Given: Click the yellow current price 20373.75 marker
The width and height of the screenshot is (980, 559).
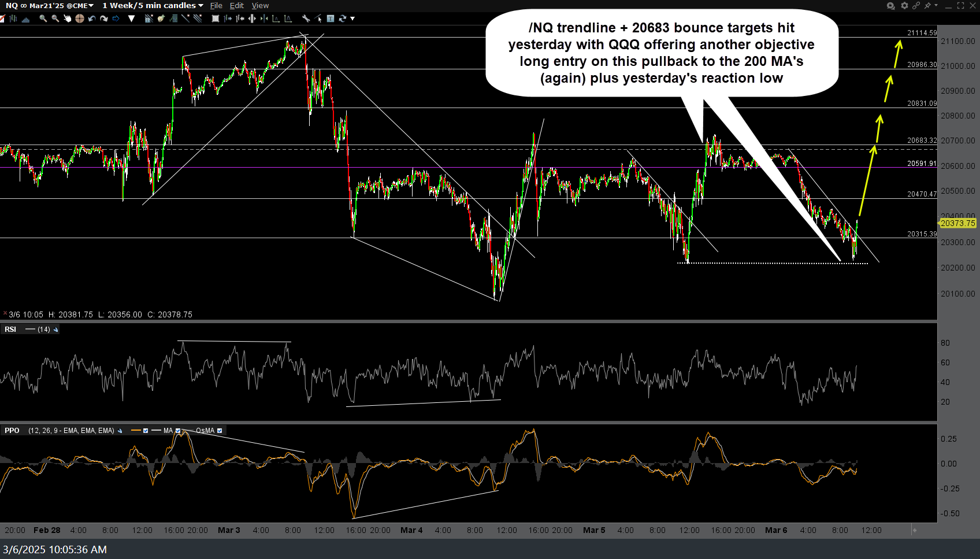Looking at the screenshot, I should 957,223.
